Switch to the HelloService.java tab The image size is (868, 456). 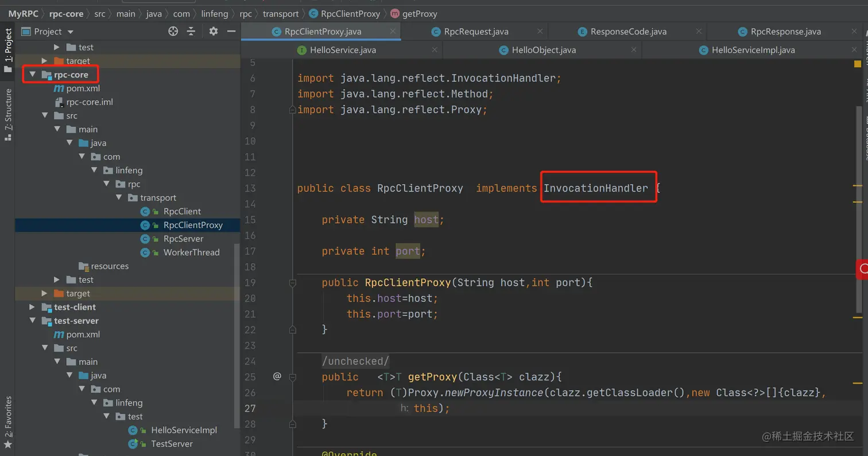click(x=342, y=50)
